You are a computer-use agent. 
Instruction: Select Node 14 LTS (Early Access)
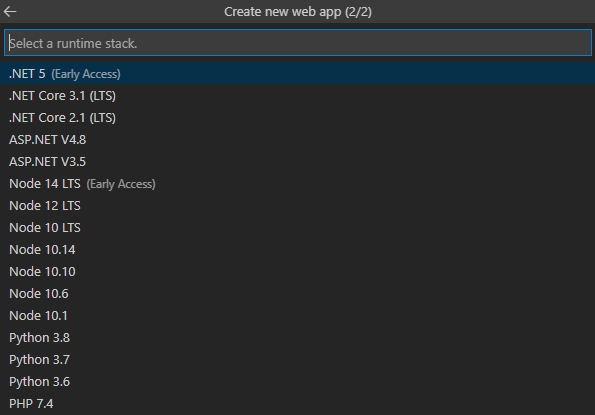click(x=298, y=184)
